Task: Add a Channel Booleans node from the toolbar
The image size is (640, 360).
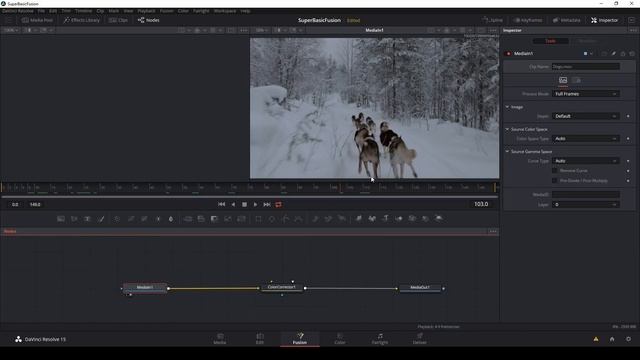Action: coord(201,219)
